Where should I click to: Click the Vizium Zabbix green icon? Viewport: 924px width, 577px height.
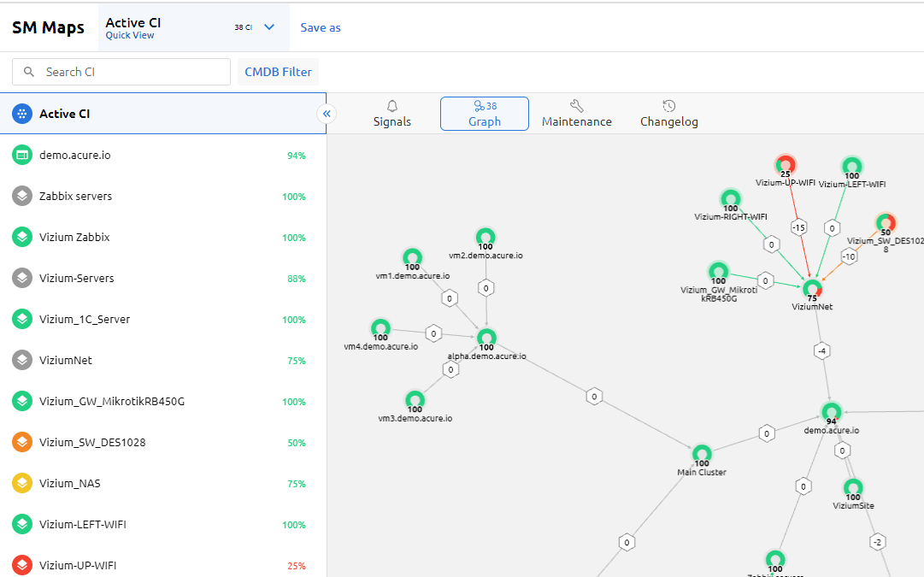click(22, 237)
